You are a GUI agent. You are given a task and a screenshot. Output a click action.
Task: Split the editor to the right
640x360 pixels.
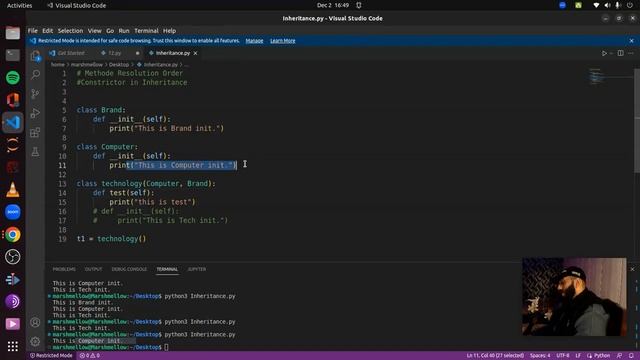(x=620, y=53)
